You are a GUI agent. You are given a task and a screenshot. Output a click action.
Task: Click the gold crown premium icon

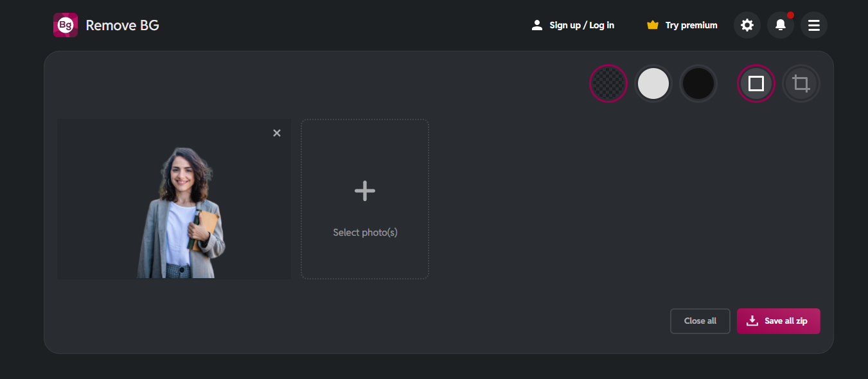coord(653,25)
